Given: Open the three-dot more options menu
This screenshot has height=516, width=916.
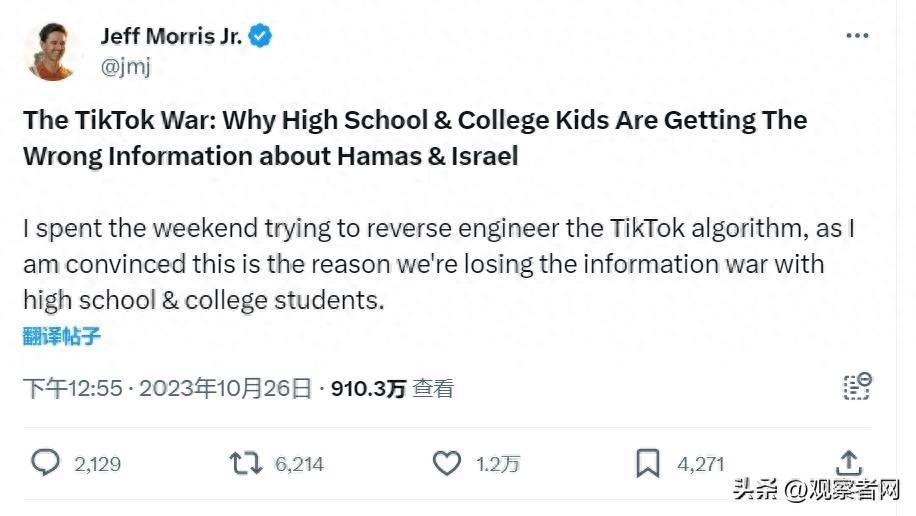Looking at the screenshot, I should (857, 36).
